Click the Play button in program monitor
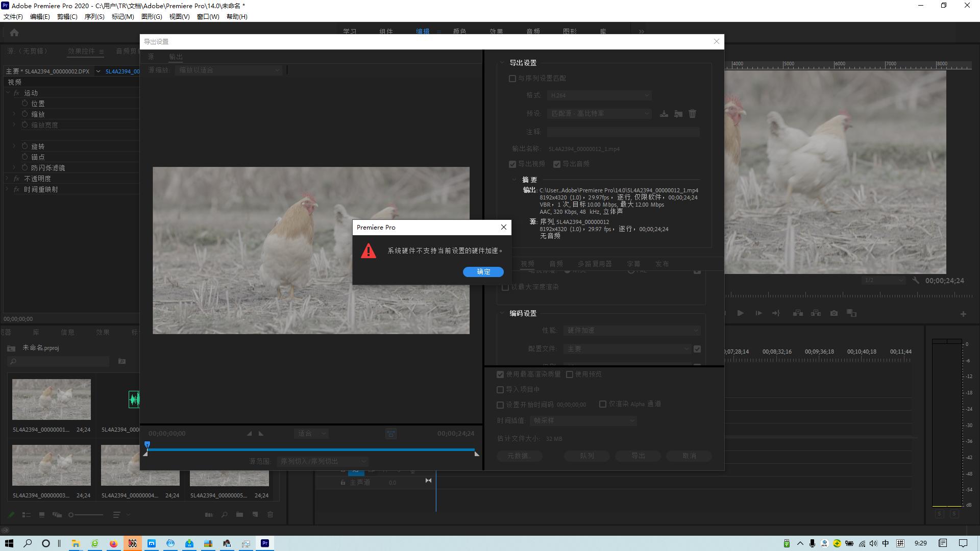Image resolution: width=980 pixels, height=551 pixels. [x=740, y=313]
